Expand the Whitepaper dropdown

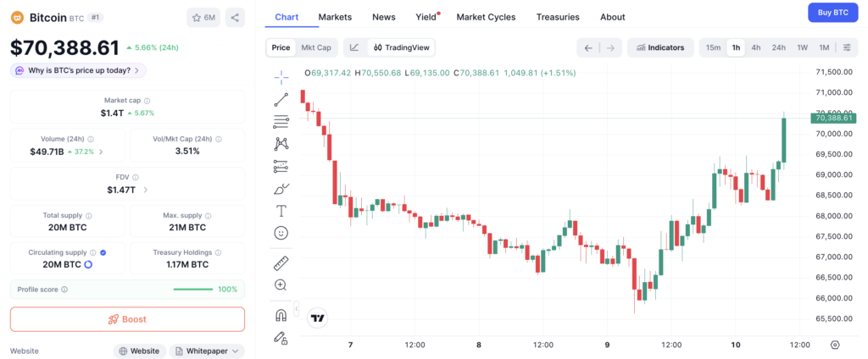click(x=207, y=351)
